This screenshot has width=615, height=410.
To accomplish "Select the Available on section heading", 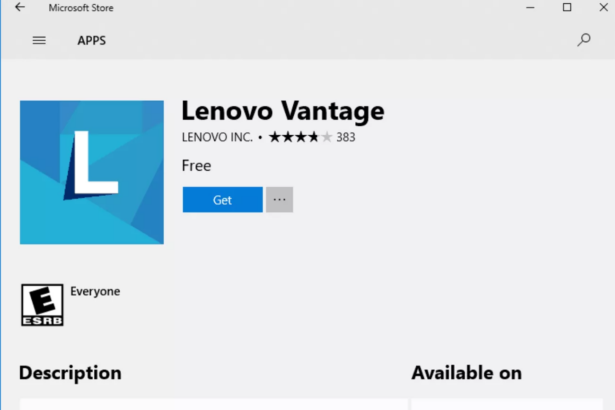I will point(466,373).
